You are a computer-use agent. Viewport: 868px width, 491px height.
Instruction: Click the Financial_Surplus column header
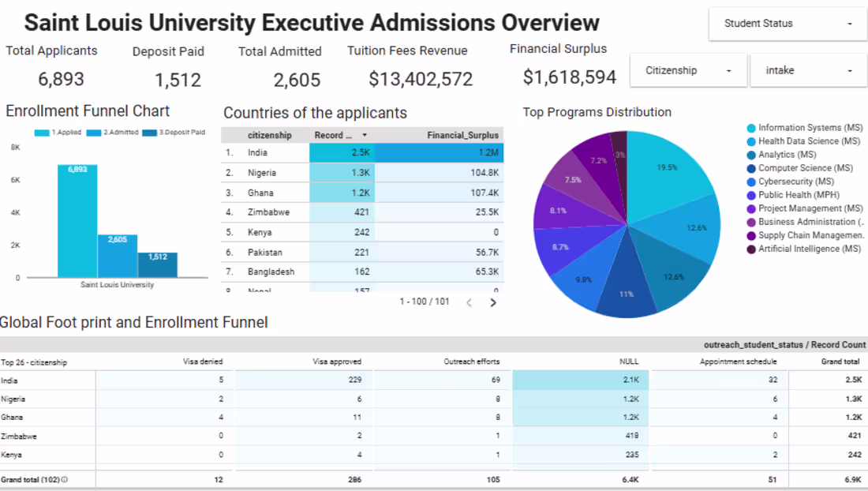462,135
